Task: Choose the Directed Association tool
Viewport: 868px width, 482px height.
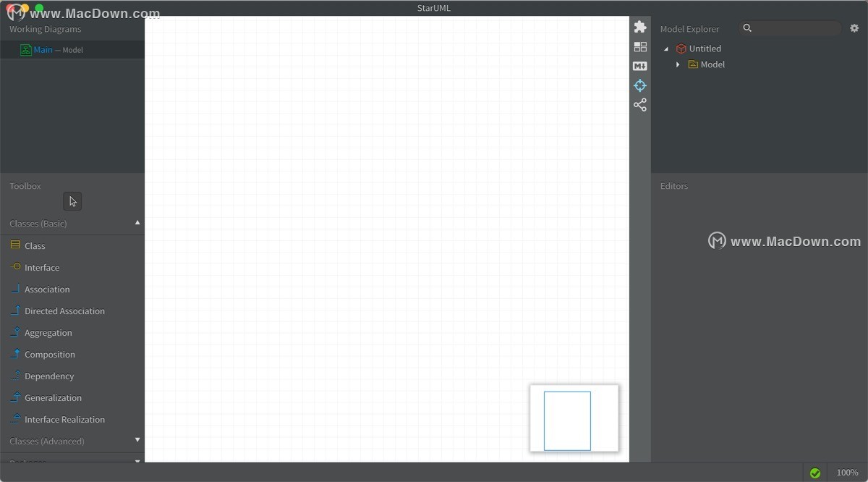Action: click(x=72, y=311)
